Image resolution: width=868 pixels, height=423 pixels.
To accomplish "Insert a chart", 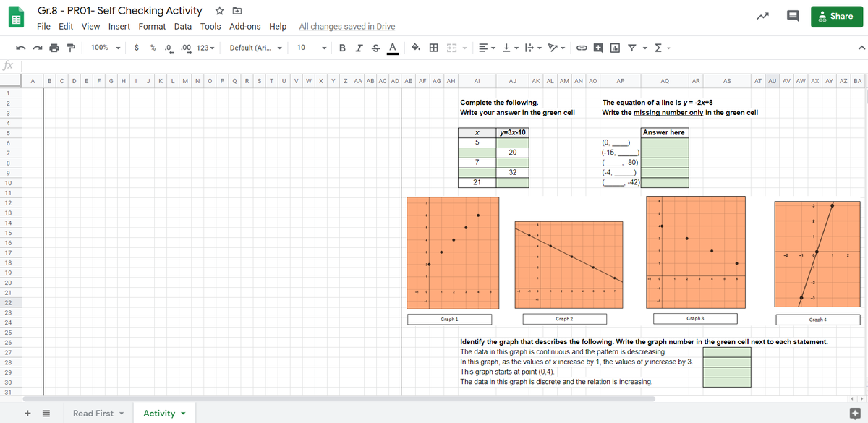I will point(616,47).
